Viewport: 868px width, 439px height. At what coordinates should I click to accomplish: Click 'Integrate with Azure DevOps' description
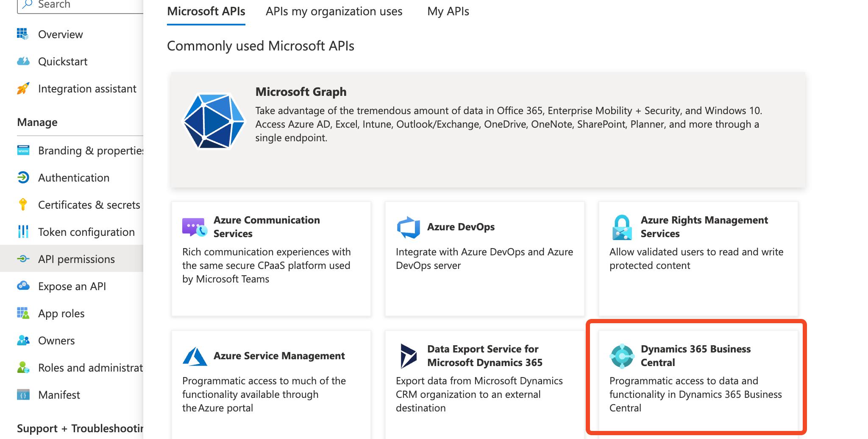484,259
